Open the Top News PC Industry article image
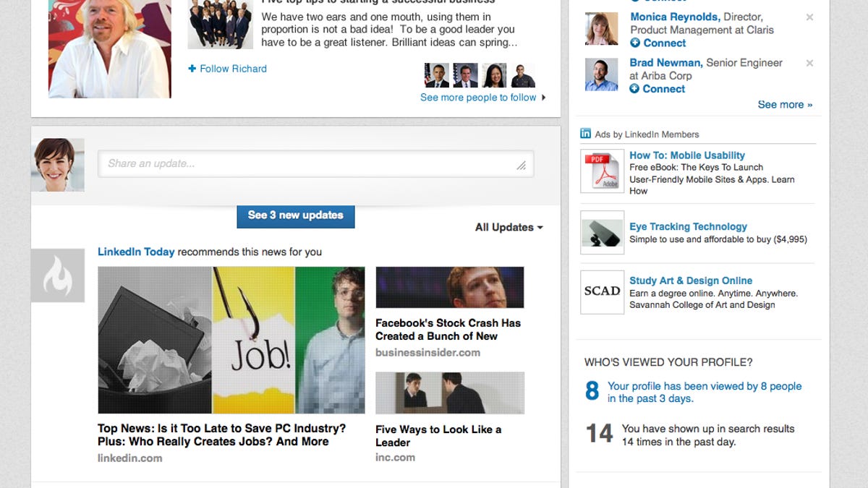 click(231, 340)
